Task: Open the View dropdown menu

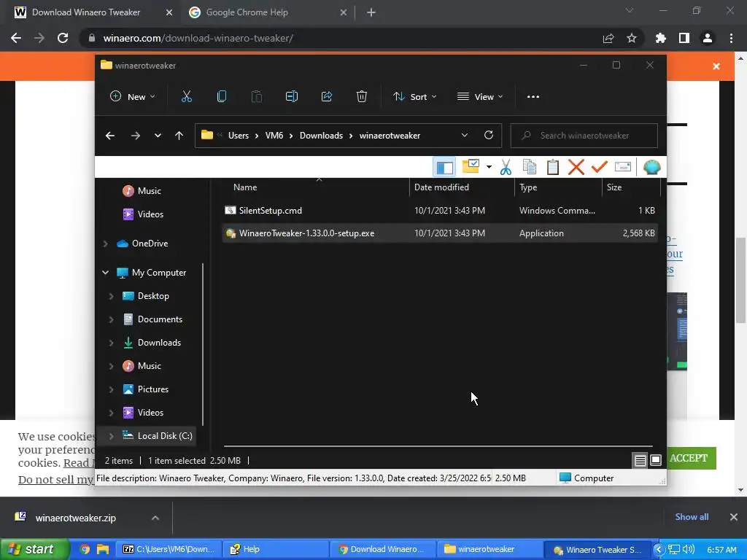Action: click(480, 97)
